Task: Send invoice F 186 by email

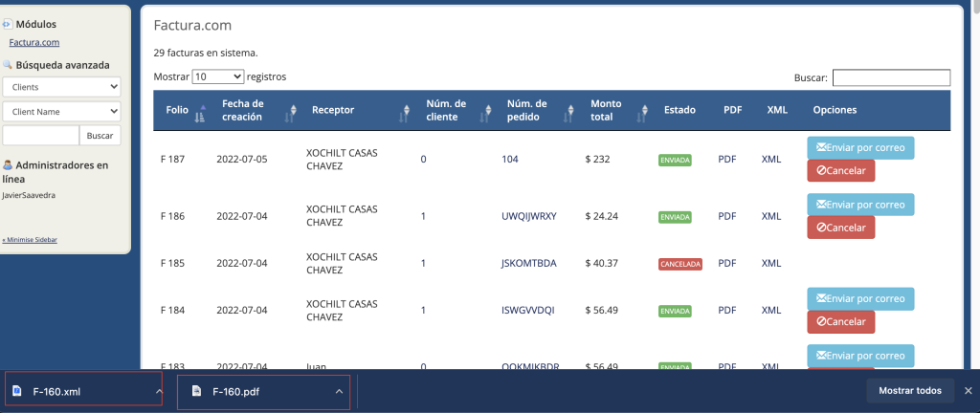Action: [x=860, y=205]
